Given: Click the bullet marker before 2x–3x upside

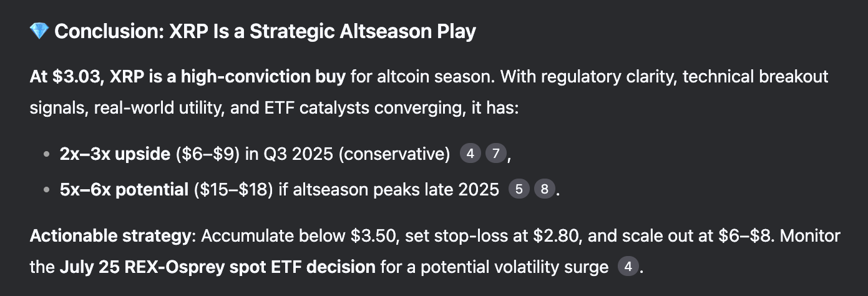Looking at the screenshot, I should [x=47, y=155].
